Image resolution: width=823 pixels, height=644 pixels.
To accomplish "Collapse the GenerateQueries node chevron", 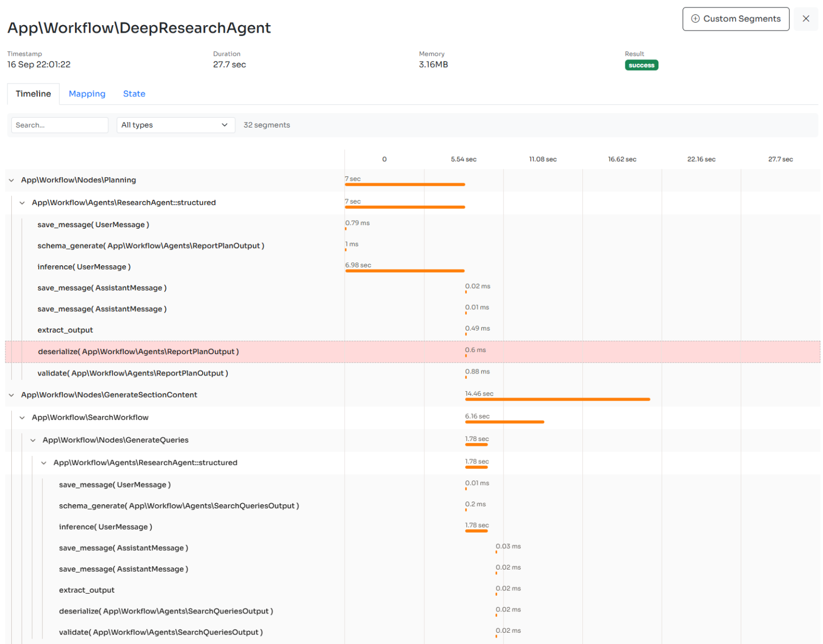I will point(33,440).
